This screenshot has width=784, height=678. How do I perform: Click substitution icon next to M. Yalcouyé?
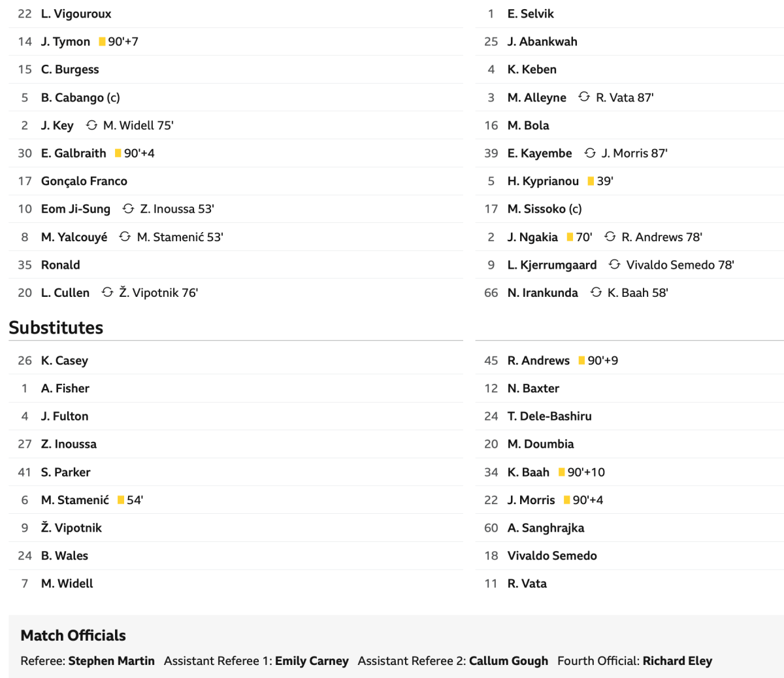(125, 237)
